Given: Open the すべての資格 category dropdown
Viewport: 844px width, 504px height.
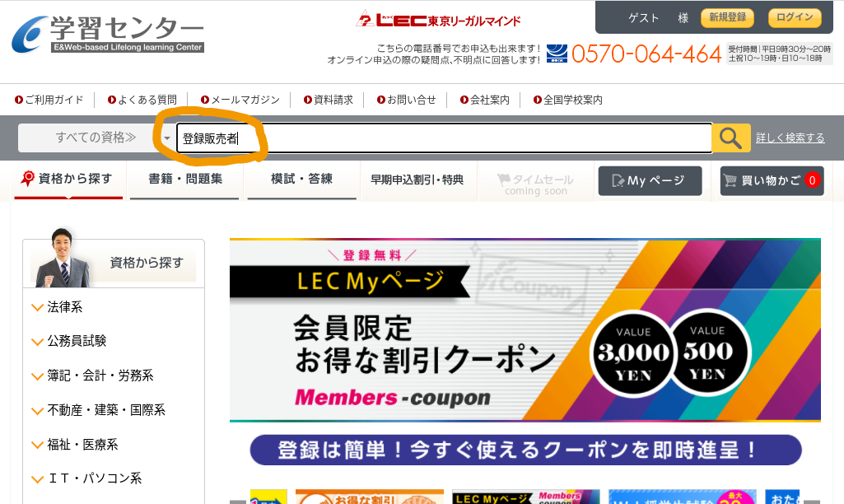Looking at the screenshot, I should (96, 138).
